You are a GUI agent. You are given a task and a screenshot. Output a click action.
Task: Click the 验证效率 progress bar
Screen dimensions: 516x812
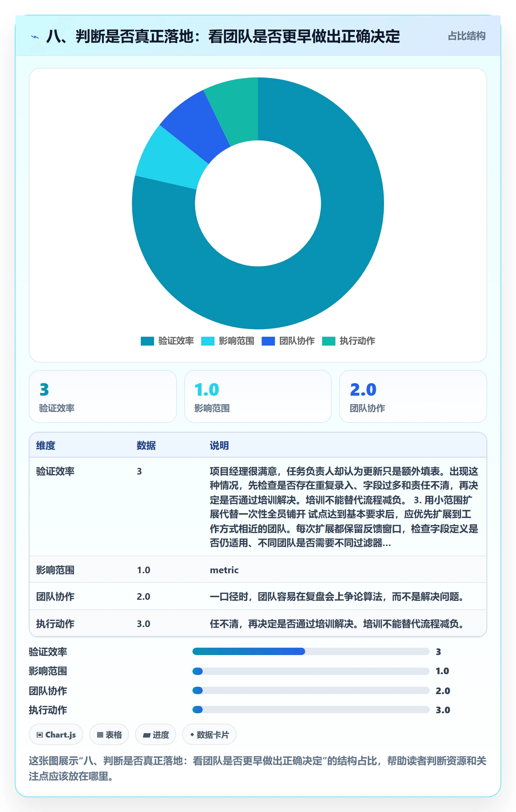point(311,651)
